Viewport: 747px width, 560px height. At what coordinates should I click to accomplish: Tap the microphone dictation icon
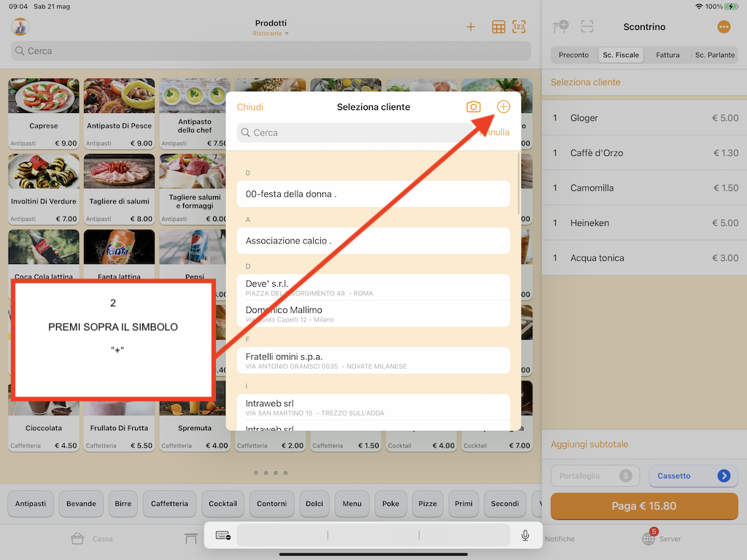point(525,535)
